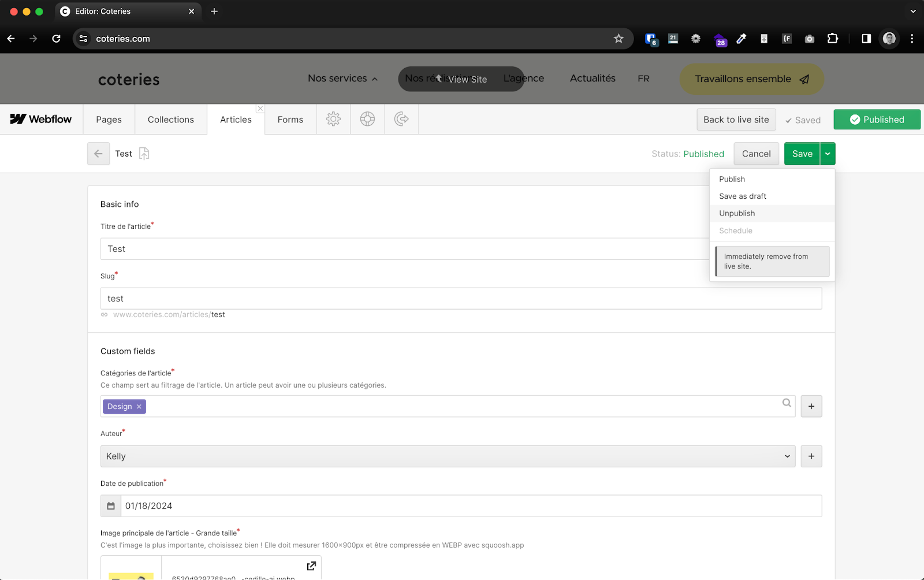
Task: Click the Cancel button
Action: coord(756,154)
